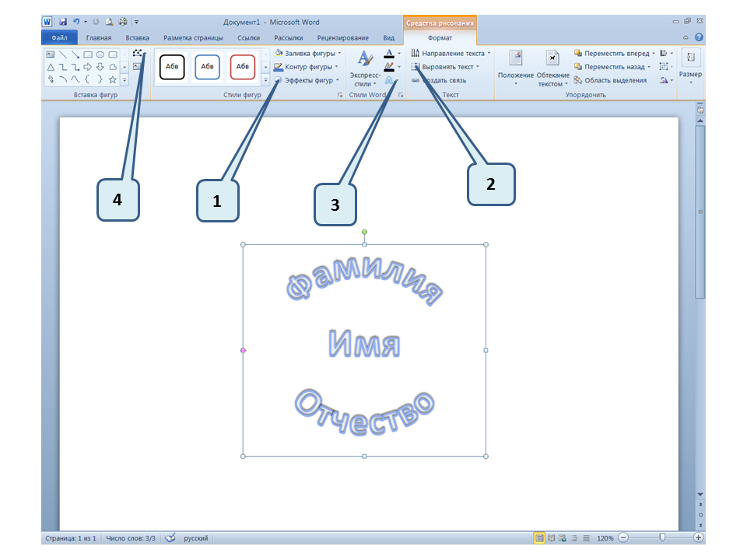
Task: Apply the red outlined Абв shape style
Action: [x=243, y=67]
